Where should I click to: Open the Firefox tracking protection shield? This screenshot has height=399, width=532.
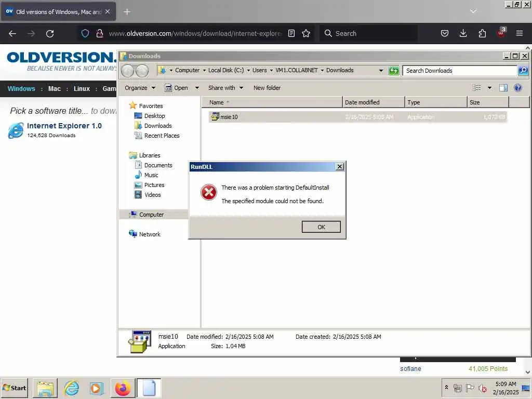(85, 33)
